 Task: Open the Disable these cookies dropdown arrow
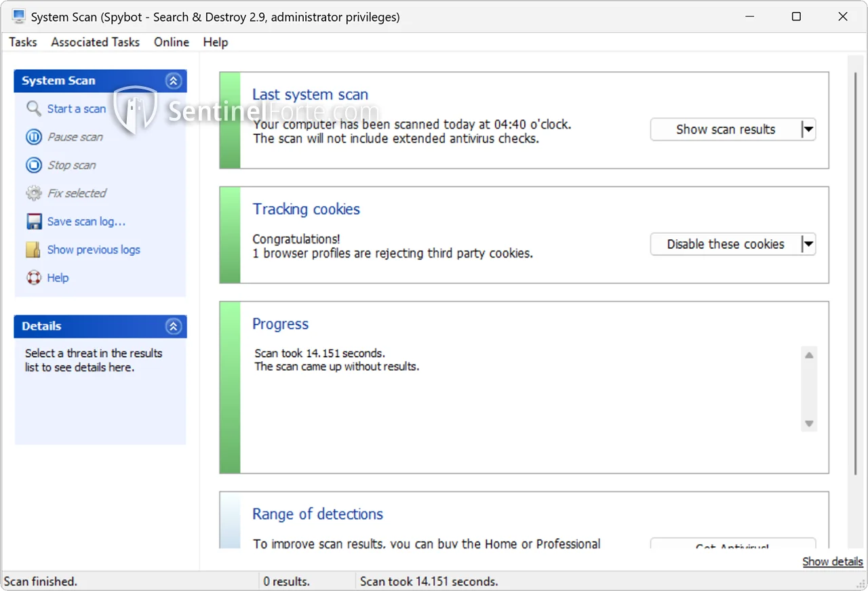click(808, 244)
